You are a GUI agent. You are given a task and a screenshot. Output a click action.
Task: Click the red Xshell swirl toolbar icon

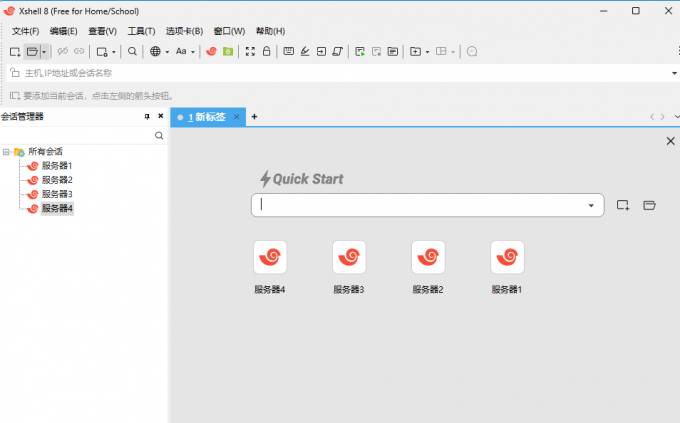click(x=211, y=51)
